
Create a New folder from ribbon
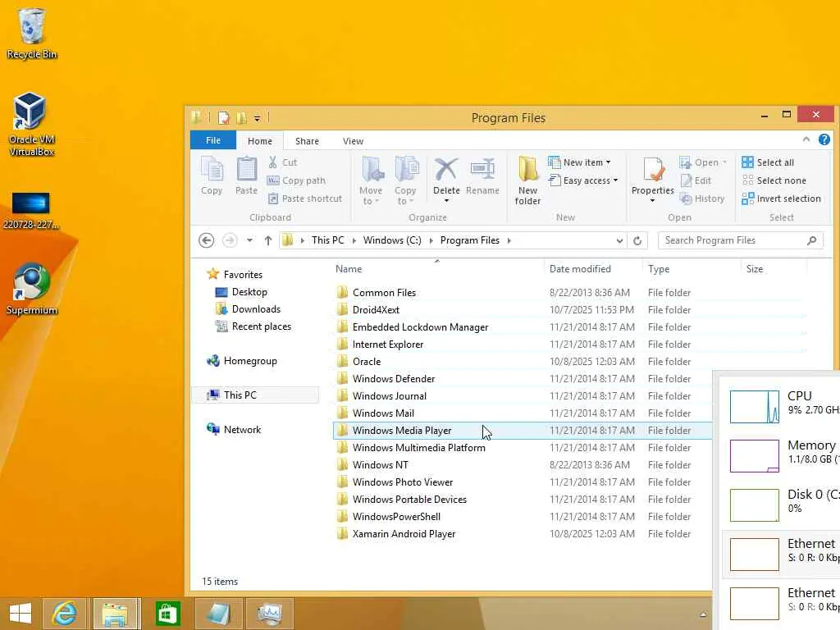coord(527,180)
